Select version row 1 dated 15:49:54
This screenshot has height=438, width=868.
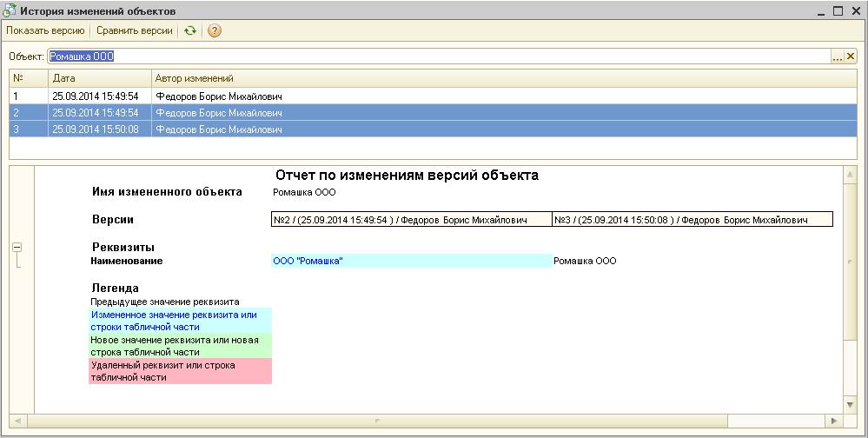(x=434, y=96)
